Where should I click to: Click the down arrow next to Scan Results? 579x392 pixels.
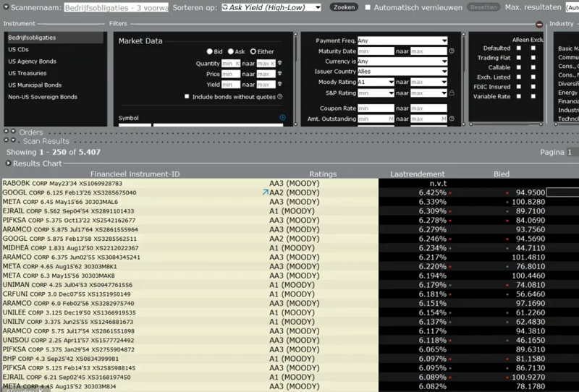[x=13, y=140]
